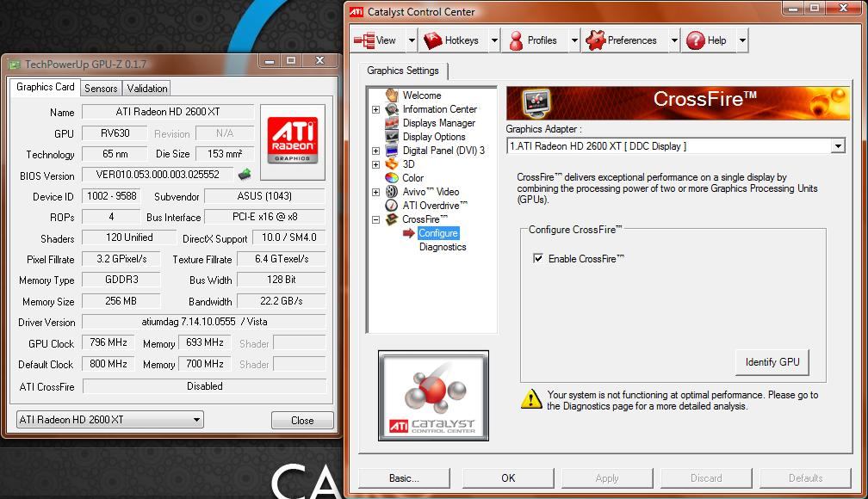Click the BIOS save chip icon in GPU-Z

coord(245,175)
